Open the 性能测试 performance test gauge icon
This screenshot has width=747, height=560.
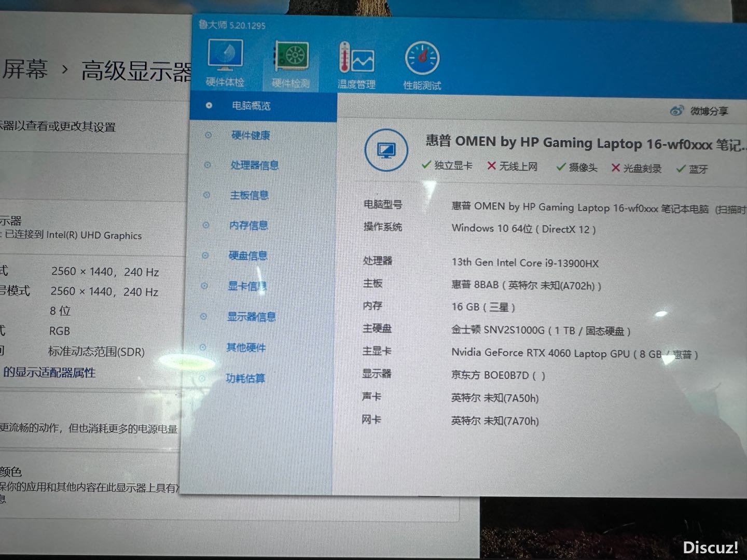[x=422, y=59]
